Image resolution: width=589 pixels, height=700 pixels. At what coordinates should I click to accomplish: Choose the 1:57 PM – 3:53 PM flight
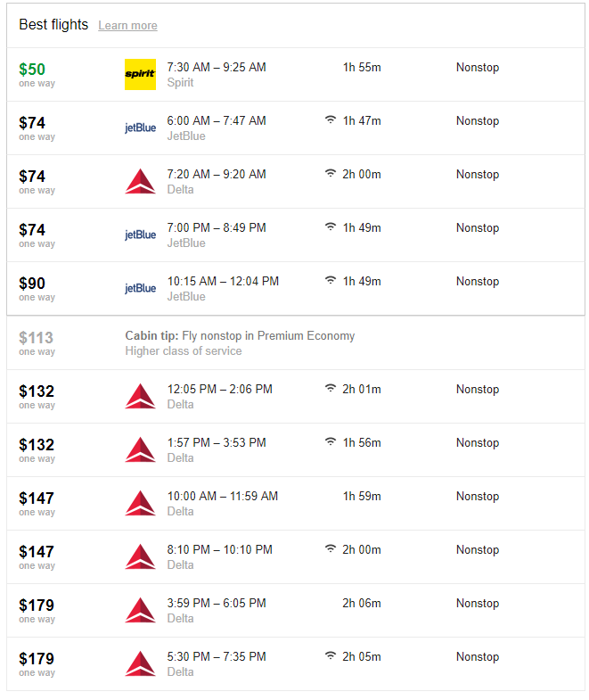point(296,450)
